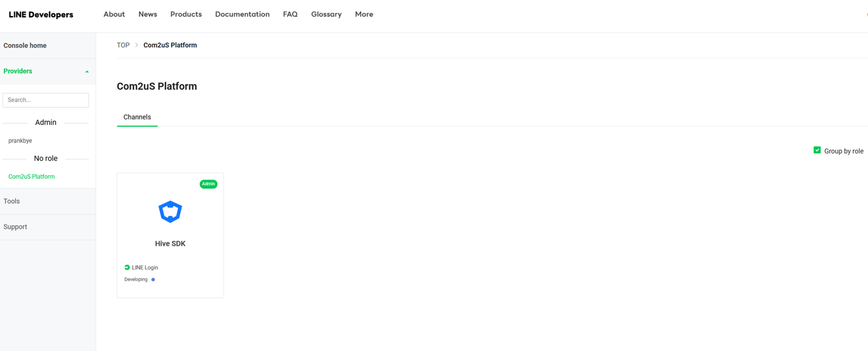Click the breadcrumb chevron separator after TOP

pyautogui.click(x=137, y=45)
